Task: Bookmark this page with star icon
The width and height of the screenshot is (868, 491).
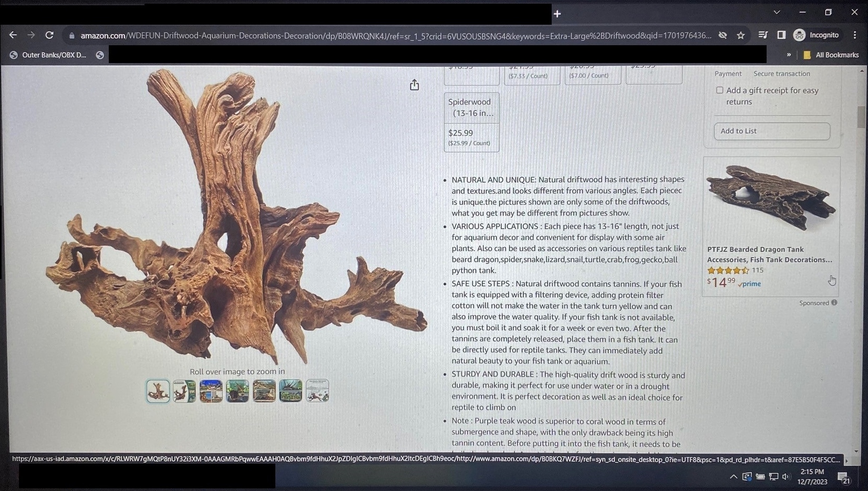Action: [x=741, y=35]
